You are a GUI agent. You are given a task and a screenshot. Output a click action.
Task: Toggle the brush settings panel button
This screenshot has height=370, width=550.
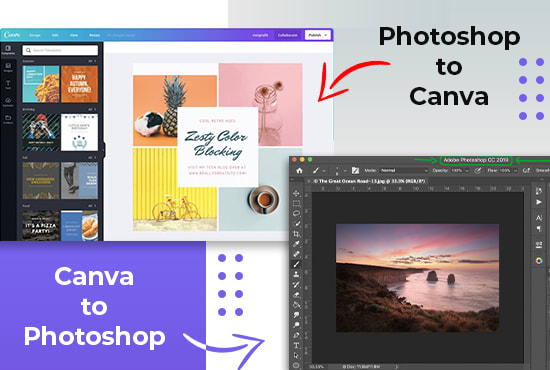pyautogui.click(x=355, y=170)
